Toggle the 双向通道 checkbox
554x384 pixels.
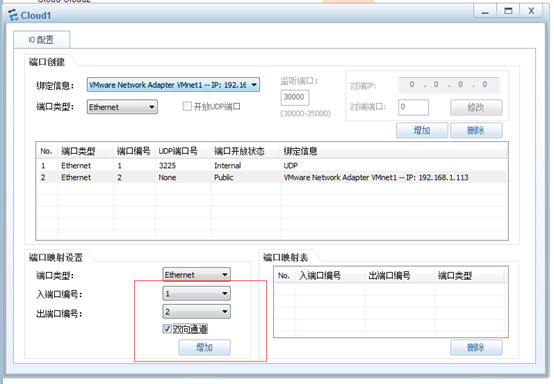167,329
